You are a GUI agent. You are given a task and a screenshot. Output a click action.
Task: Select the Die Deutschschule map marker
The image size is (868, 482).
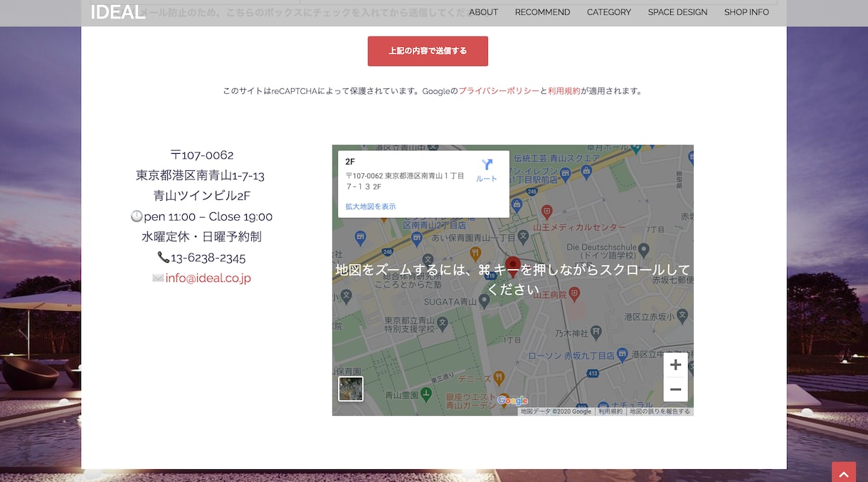(x=644, y=249)
